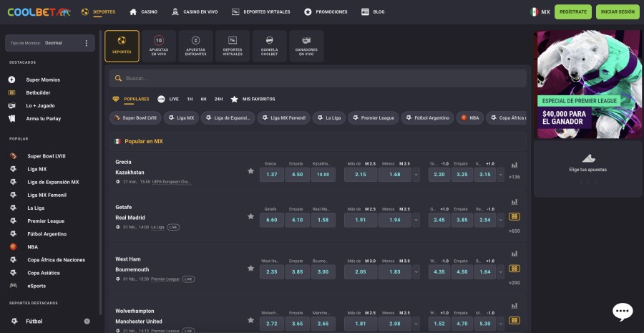Expand over/under options for the Getafe match

coord(416,220)
